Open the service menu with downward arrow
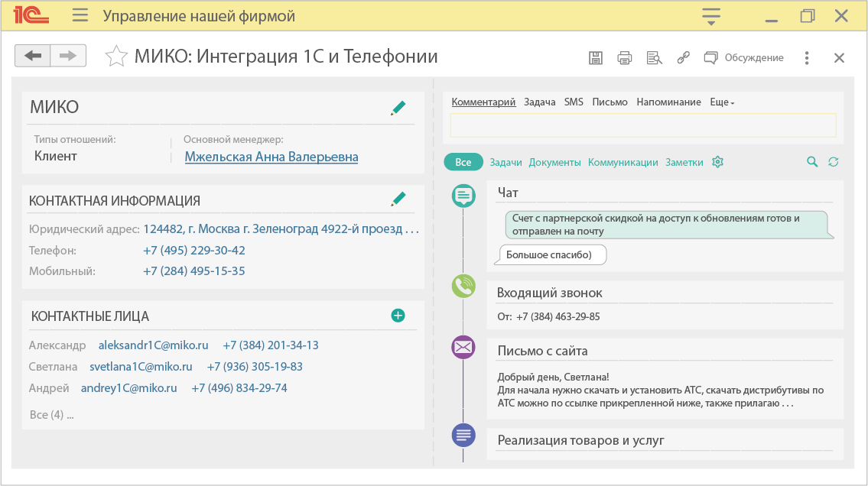This screenshot has width=868, height=486. click(x=710, y=16)
